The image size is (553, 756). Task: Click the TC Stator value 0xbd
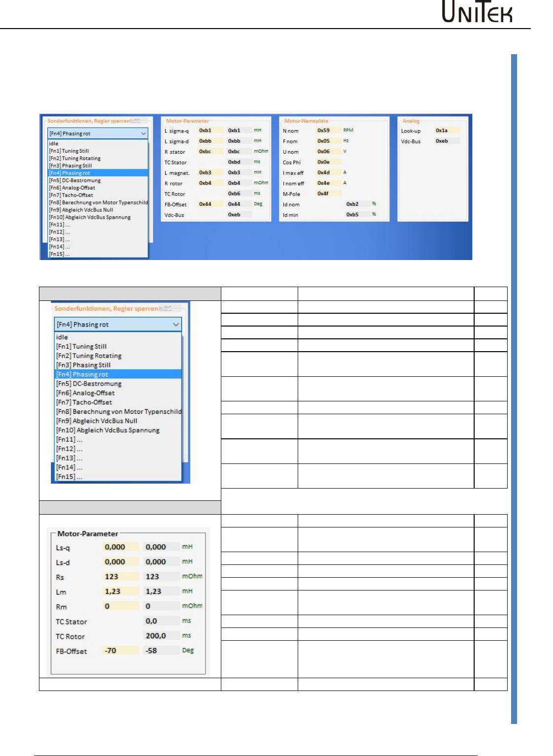pyautogui.click(x=240, y=162)
